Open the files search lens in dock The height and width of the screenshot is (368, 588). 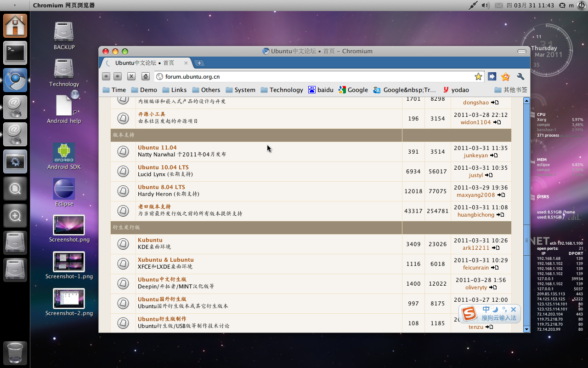tap(16, 189)
